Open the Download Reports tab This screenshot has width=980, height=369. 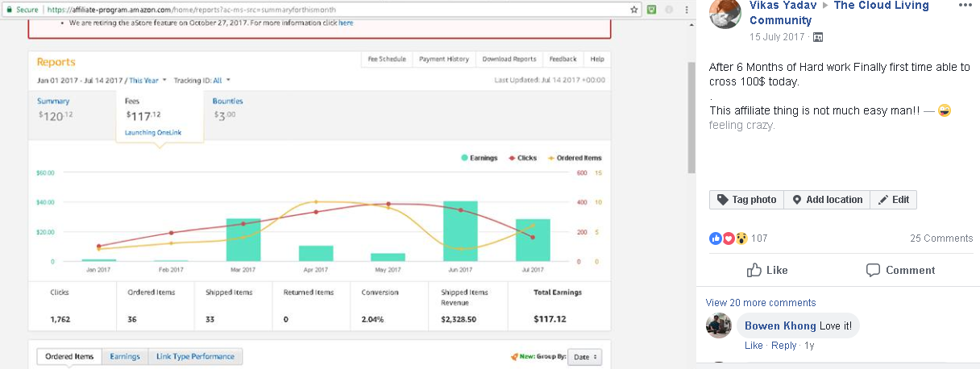509,59
